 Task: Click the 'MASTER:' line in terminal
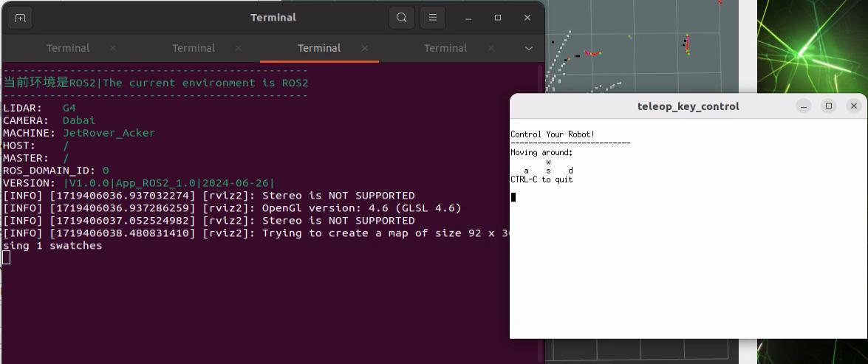pos(36,158)
